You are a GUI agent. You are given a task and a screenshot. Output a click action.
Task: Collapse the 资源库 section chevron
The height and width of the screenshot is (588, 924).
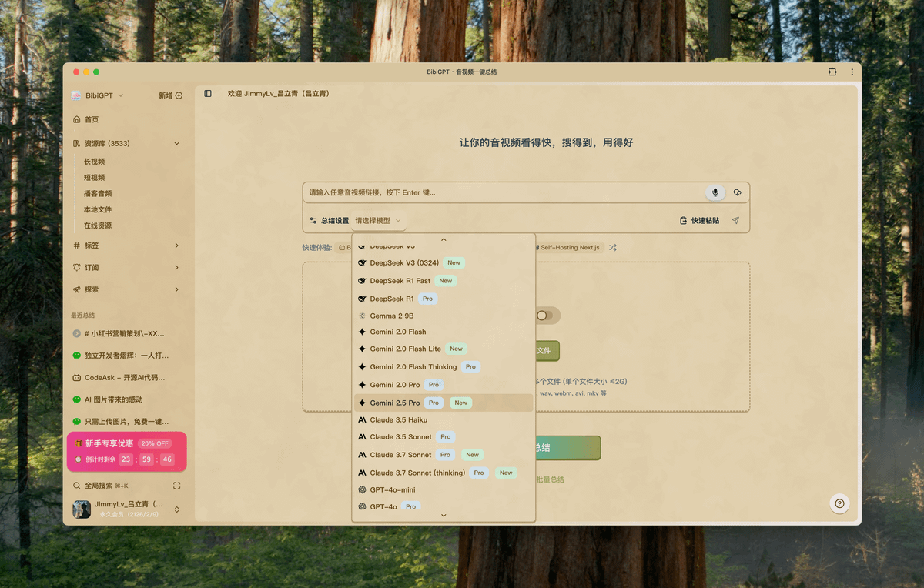click(x=176, y=144)
